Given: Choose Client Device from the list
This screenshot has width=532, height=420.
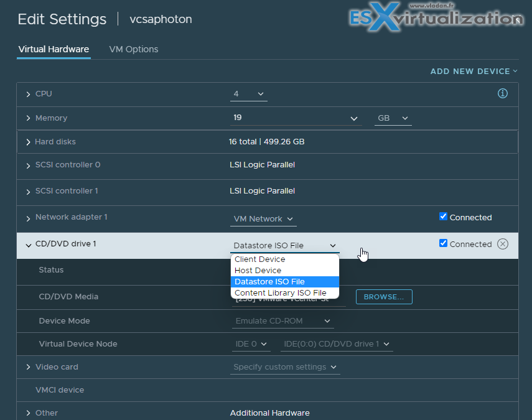Looking at the screenshot, I should (284, 259).
